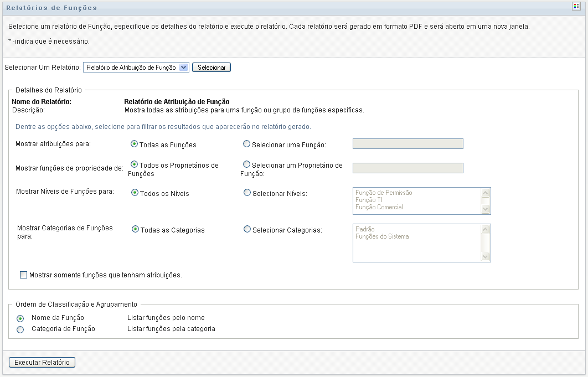Open the Selecionar Um Relatório dropdown

(136, 68)
